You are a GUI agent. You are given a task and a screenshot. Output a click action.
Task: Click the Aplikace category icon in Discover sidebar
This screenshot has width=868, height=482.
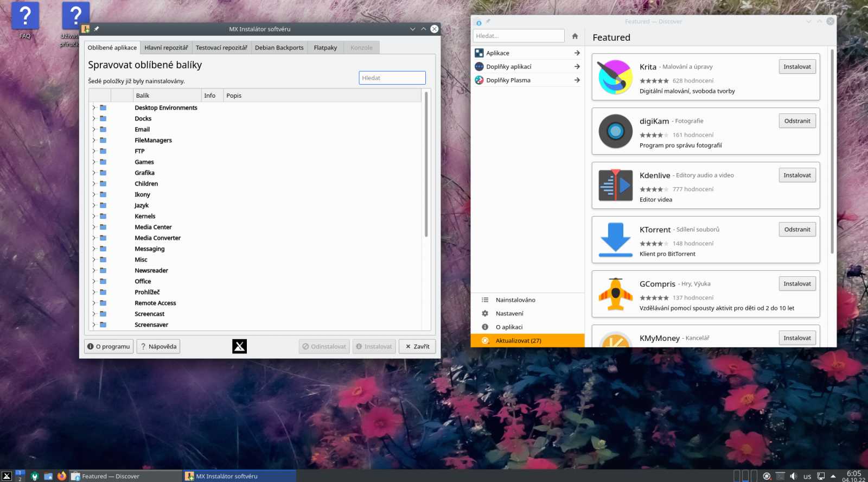pyautogui.click(x=479, y=53)
